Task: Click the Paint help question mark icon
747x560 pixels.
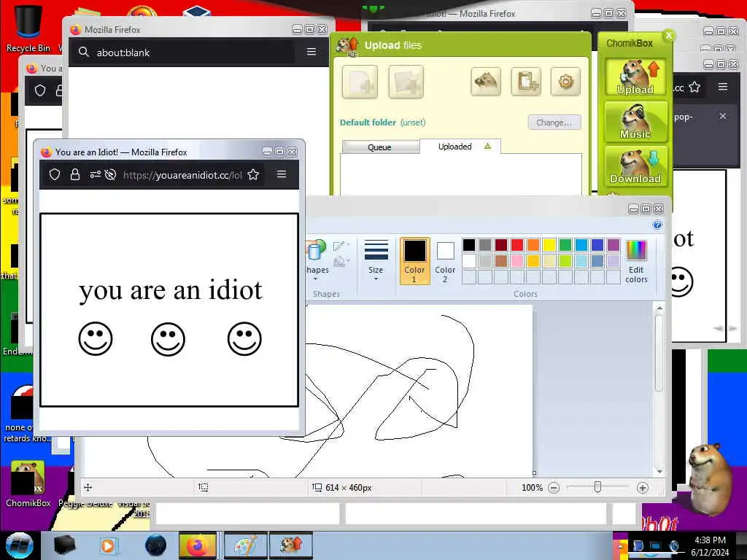Action: click(x=657, y=225)
